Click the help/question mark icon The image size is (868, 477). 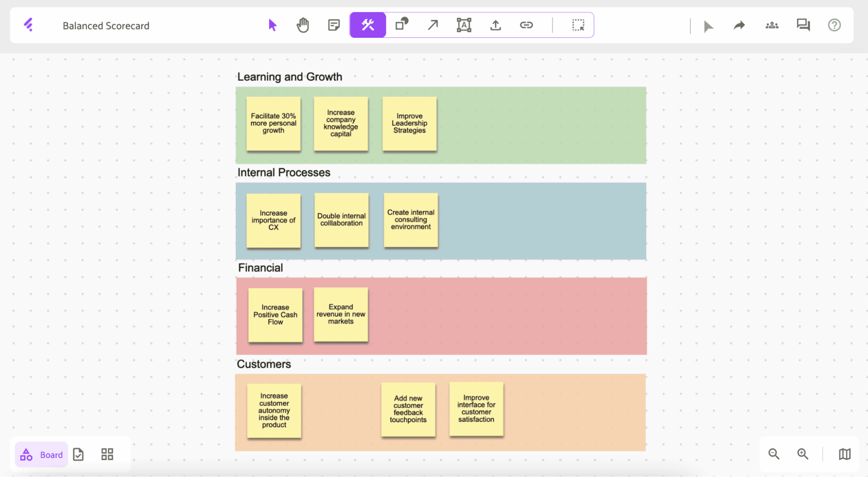[x=834, y=25]
